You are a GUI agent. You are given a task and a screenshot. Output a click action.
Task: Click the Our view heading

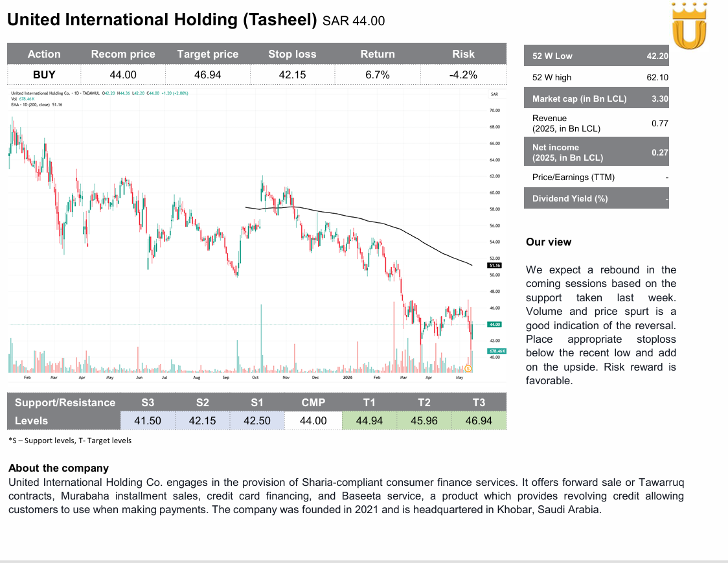[549, 242]
